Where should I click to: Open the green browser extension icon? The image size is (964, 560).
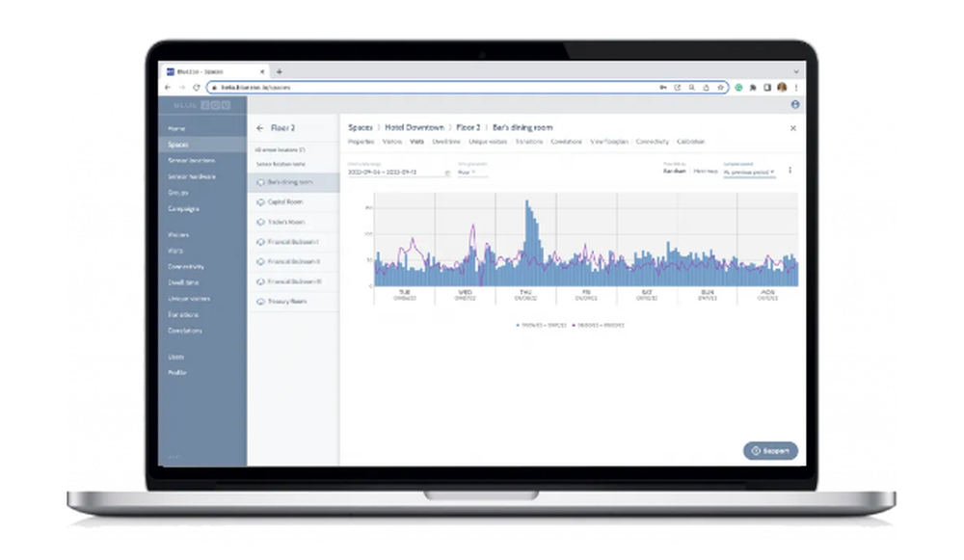click(x=738, y=88)
